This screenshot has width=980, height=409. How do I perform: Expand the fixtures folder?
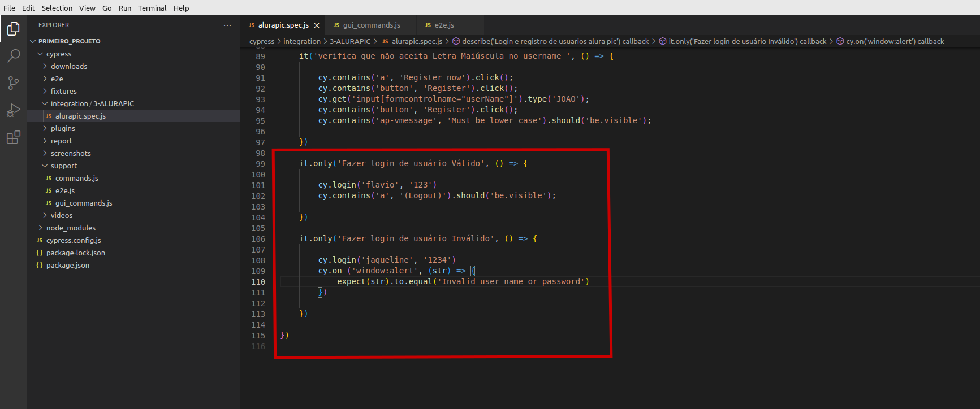[45, 92]
